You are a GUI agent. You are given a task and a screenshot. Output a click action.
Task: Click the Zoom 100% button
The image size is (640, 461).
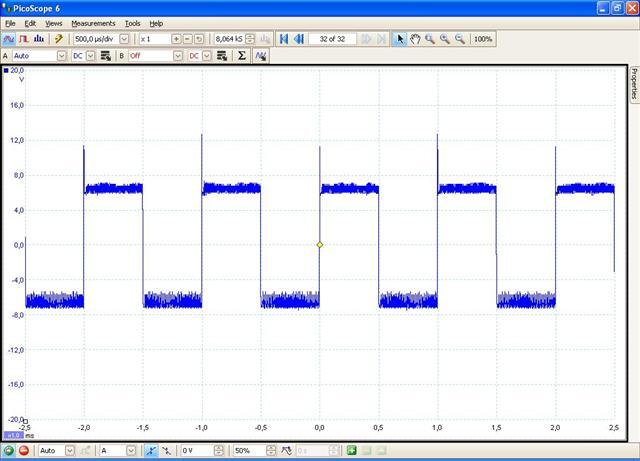coord(483,39)
